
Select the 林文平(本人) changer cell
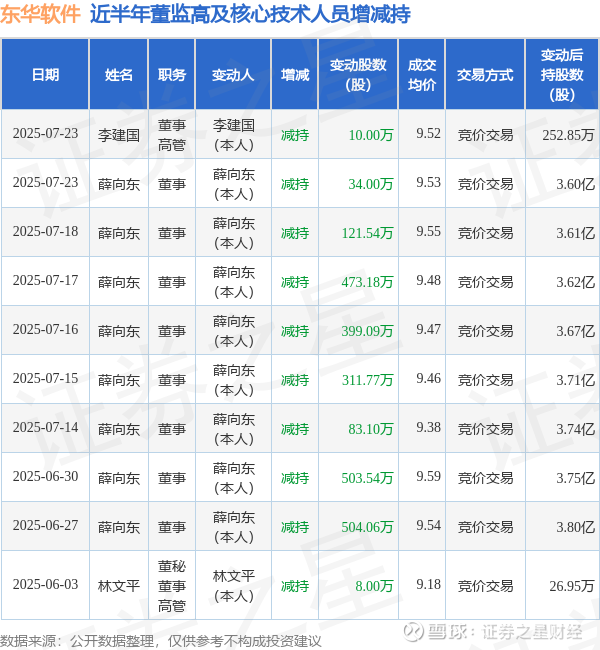tap(233, 585)
